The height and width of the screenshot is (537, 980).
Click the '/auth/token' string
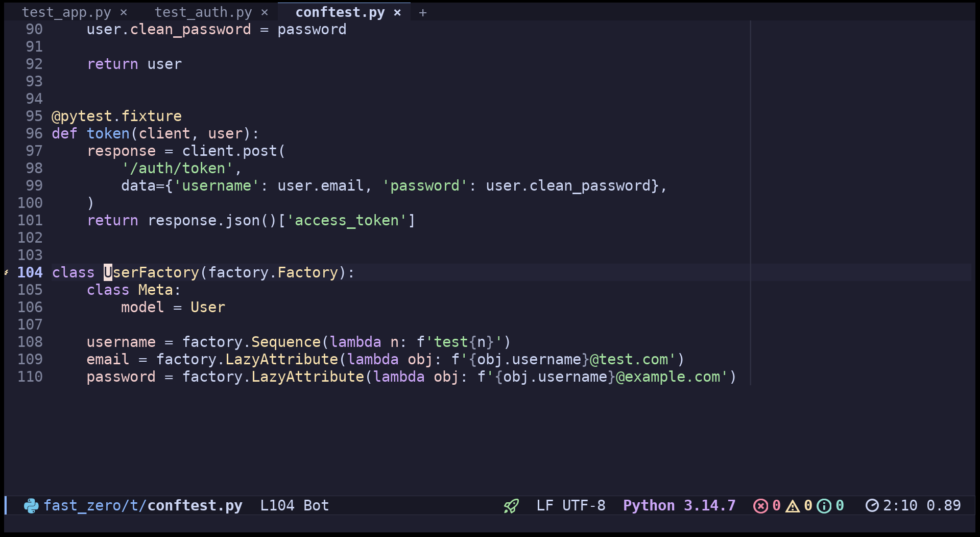tap(178, 169)
